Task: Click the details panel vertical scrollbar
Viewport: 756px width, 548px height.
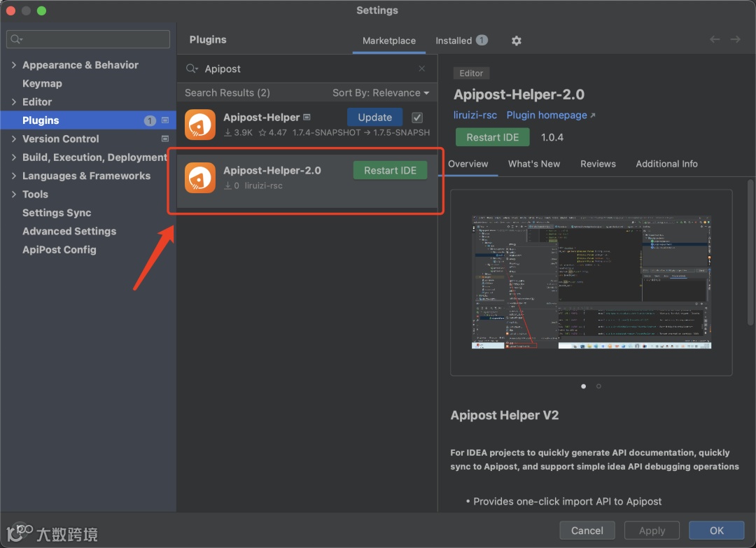Action: pos(750,253)
